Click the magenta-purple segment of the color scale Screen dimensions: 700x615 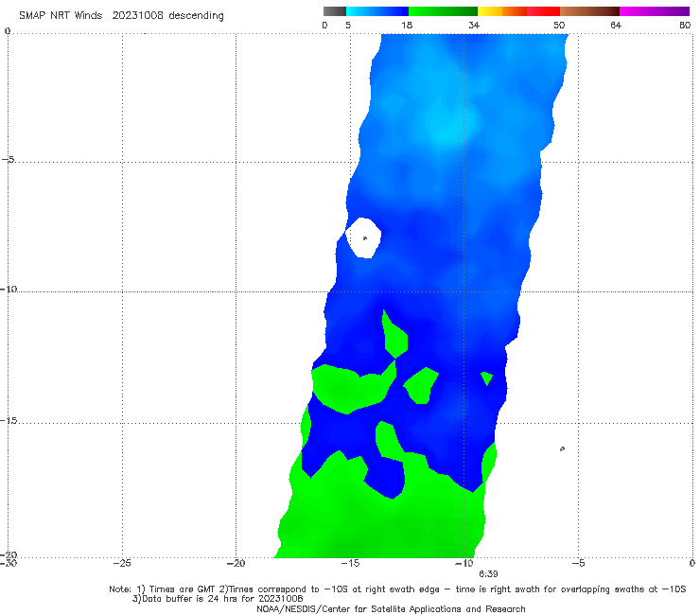[655, 11]
